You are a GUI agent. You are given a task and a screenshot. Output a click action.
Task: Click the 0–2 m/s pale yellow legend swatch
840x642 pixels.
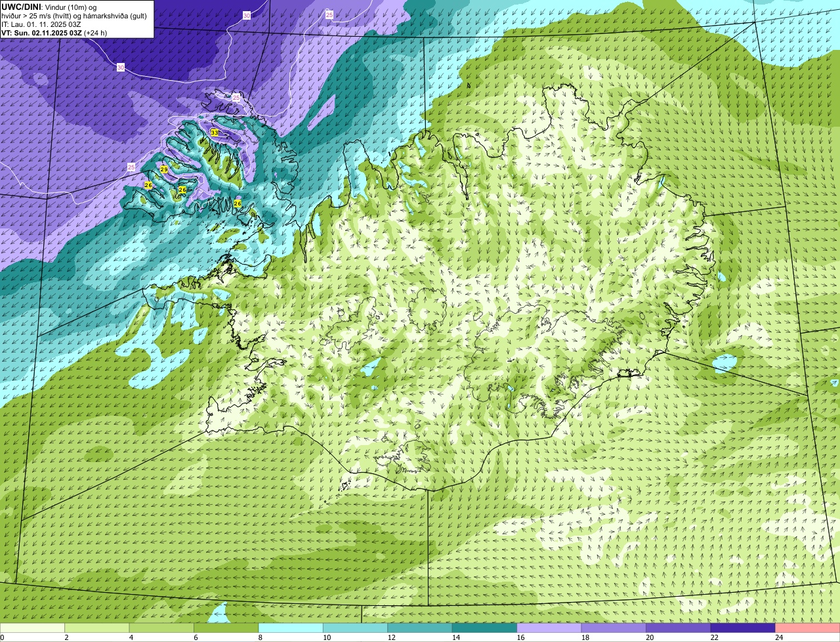point(33,628)
